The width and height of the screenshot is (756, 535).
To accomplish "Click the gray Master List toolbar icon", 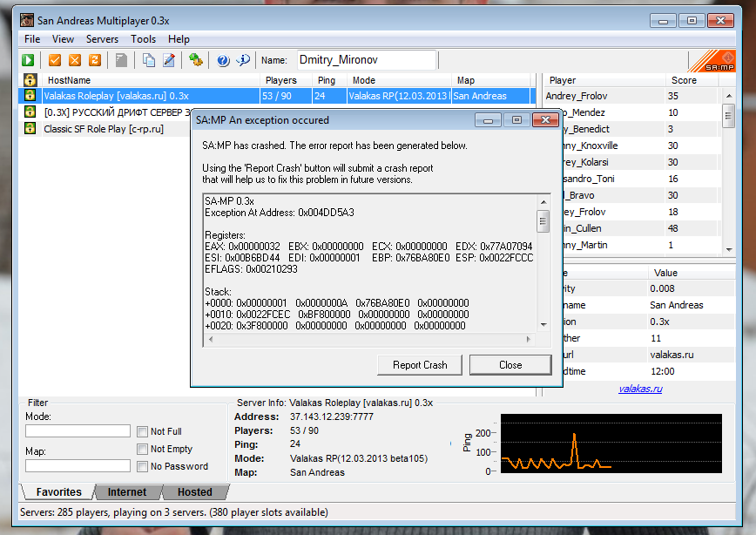I will click(x=122, y=60).
